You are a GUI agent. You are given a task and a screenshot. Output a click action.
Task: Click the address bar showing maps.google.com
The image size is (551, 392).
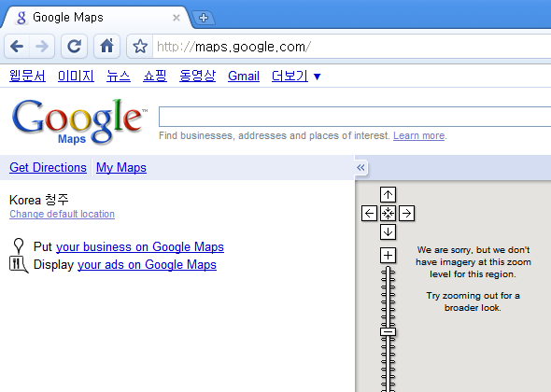pyautogui.click(x=351, y=47)
